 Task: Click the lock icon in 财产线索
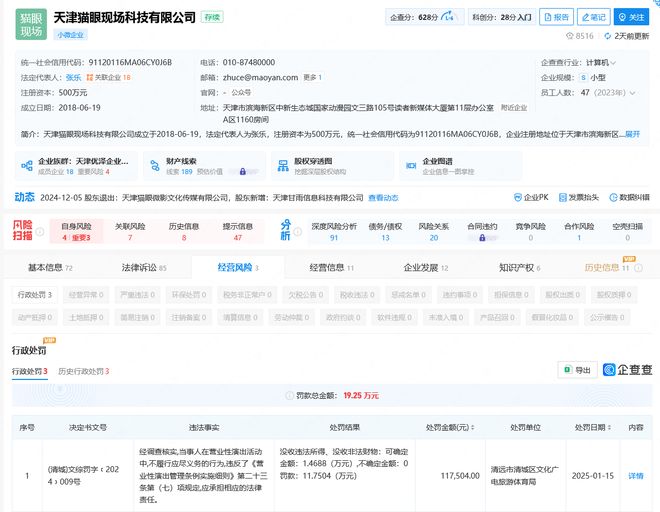[x=242, y=172]
